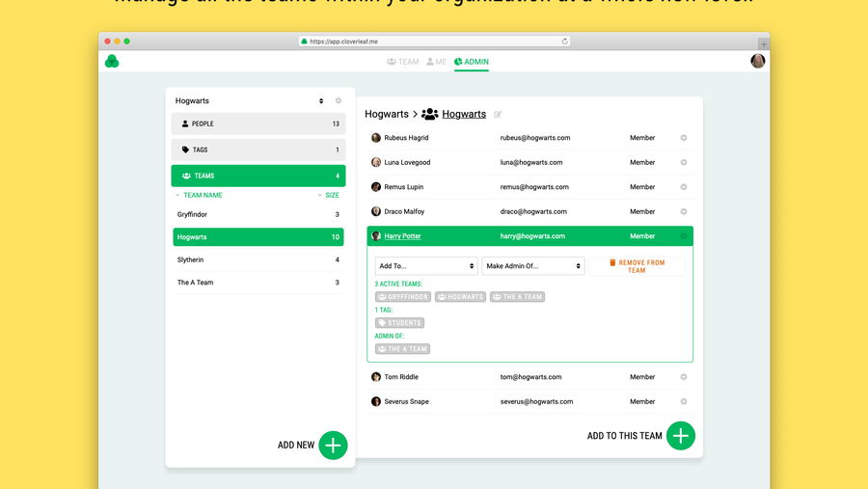Open the Harry Potter profile link
The image size is (868, 489).
point(402,236)
